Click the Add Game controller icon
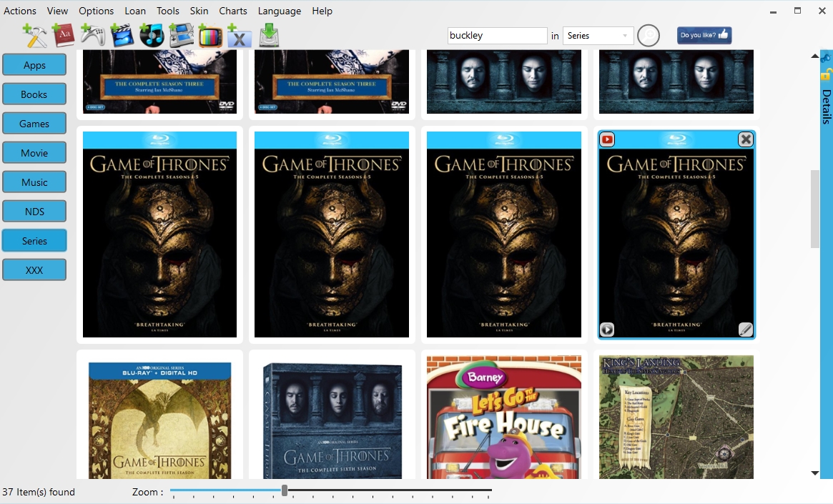Viewport: 833px width, 504px height. pos(92,36)
